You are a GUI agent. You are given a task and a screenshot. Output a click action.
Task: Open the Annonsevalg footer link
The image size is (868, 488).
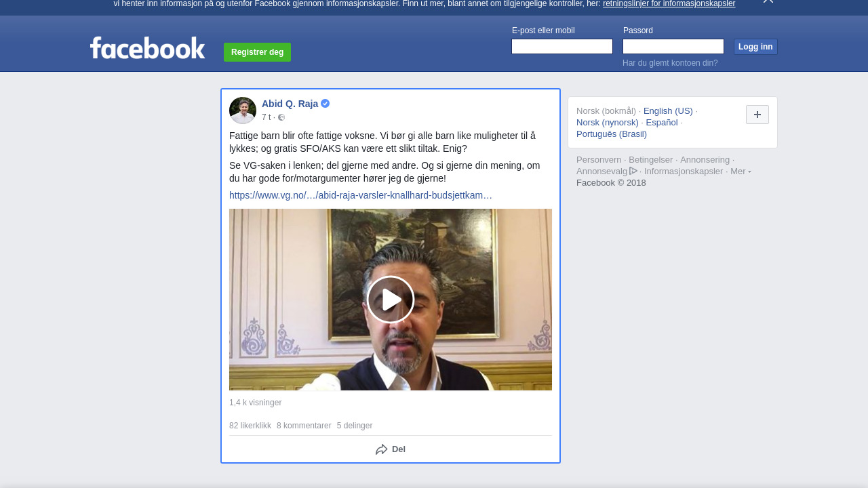(x=601, y=171)
